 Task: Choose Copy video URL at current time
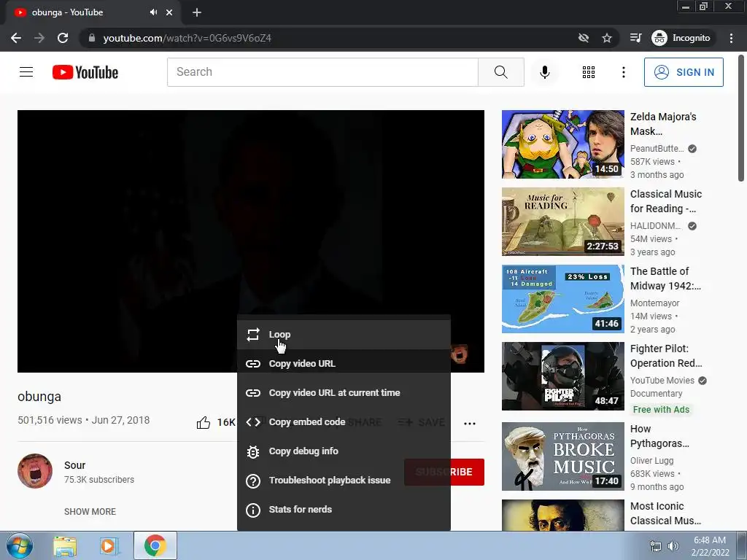[x=344, y=393]
